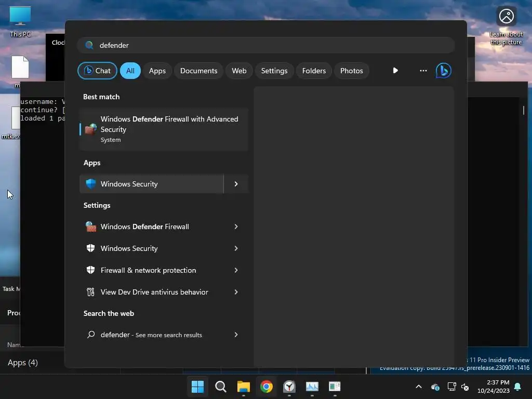The width and height of the screenshot is (532, 399).
Task: Open the Windows Security app result
Action: point(152,184)
